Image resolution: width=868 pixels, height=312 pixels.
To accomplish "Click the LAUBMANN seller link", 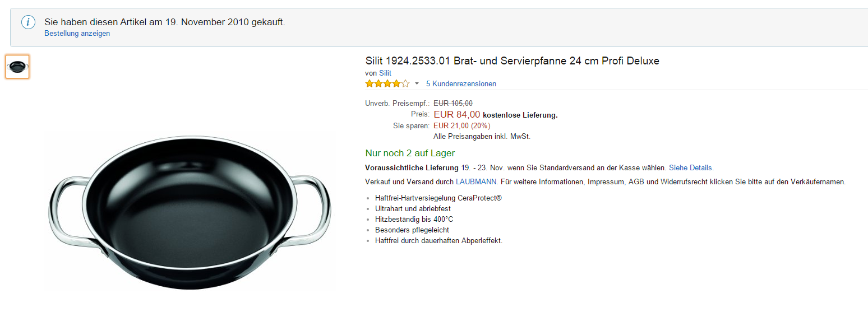I will 476,182.
